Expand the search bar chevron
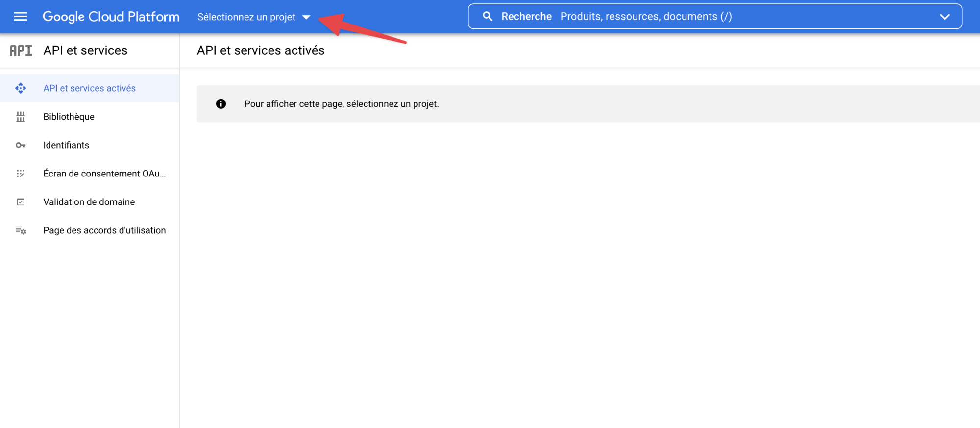Screen dimensions: 980x428 (x=944, y=17)
